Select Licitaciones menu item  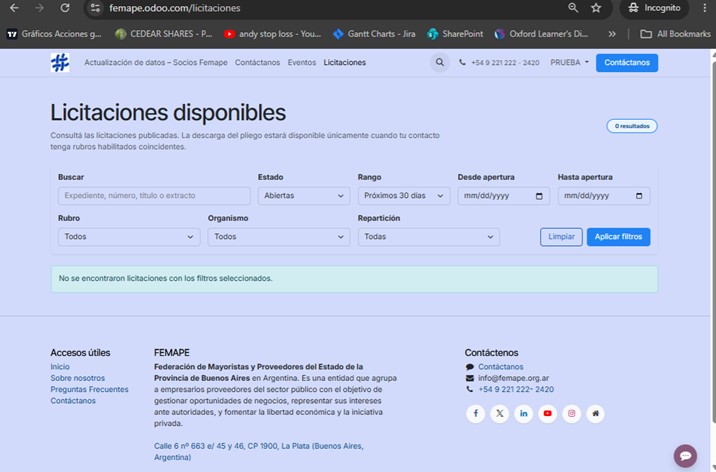pos(345,63)
